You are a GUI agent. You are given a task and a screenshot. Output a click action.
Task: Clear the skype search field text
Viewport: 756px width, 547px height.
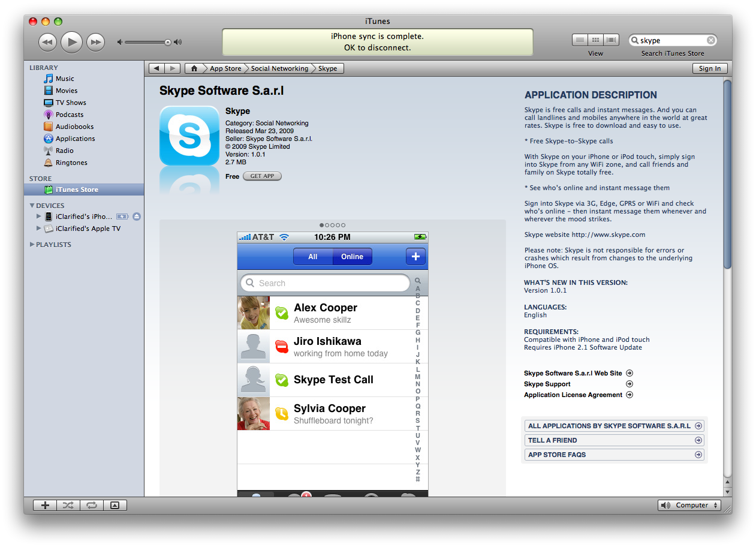[710, 40]
